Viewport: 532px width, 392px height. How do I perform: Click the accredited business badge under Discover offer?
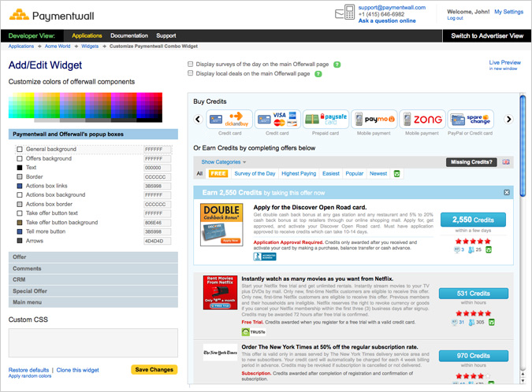click(265, 257)
